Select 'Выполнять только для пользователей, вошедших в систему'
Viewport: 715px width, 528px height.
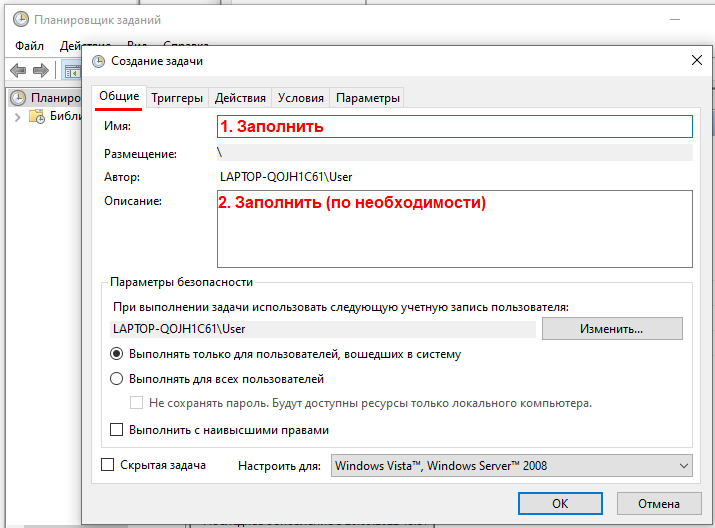pyautogui.click(x=116, y=354)
